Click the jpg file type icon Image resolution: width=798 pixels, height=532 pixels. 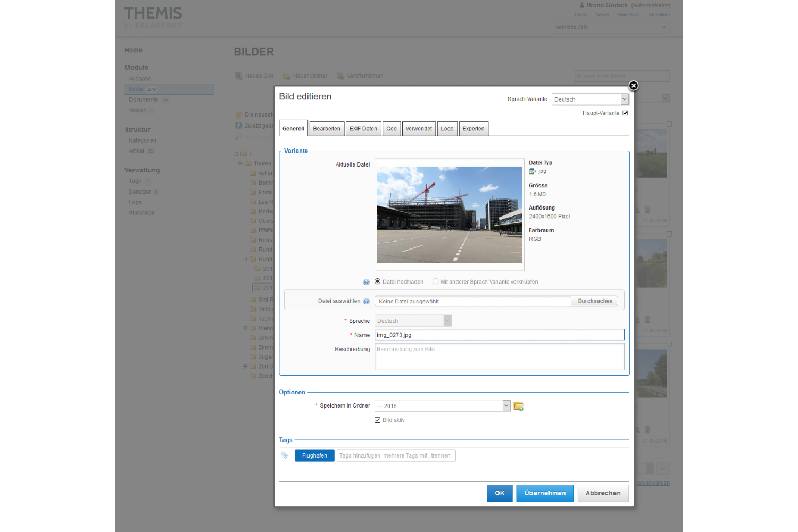click(x=532, y=171)
